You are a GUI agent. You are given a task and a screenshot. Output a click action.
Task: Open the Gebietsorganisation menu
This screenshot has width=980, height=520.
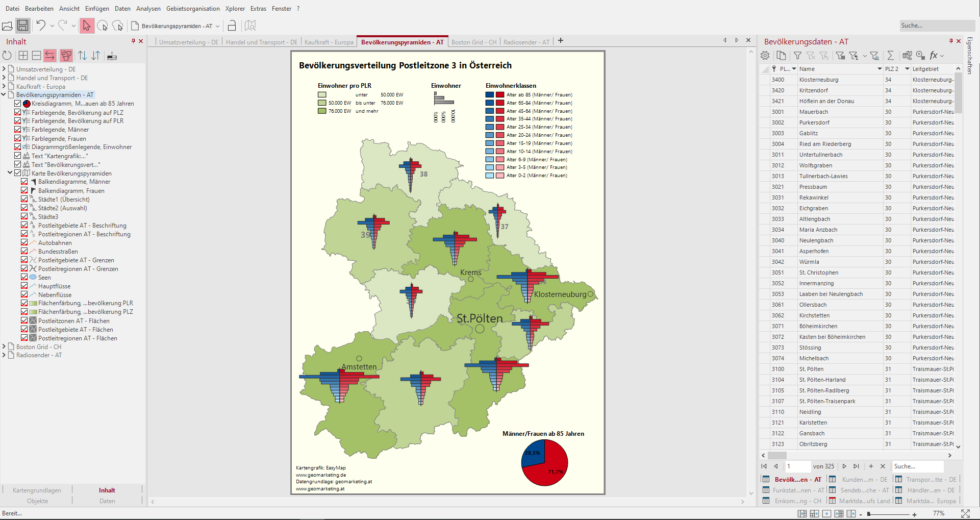point(193,9)
